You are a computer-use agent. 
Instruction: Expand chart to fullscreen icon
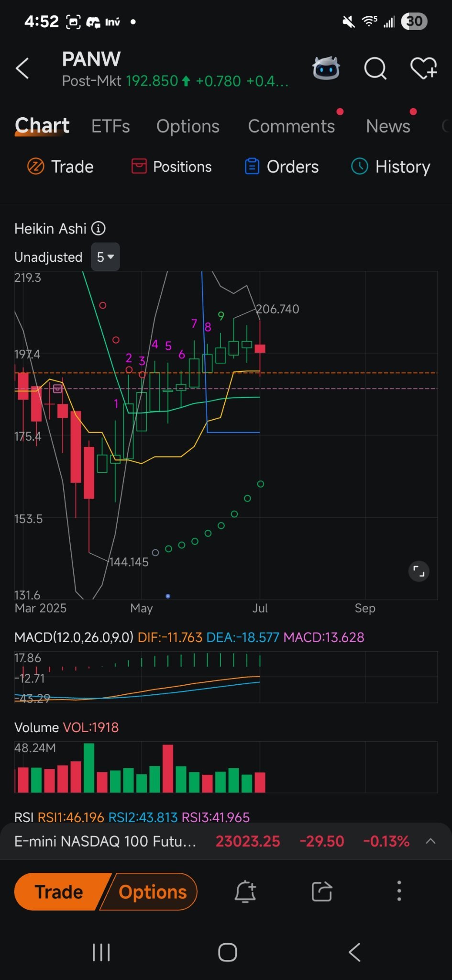pyautogui.click(x=419, y=571)
